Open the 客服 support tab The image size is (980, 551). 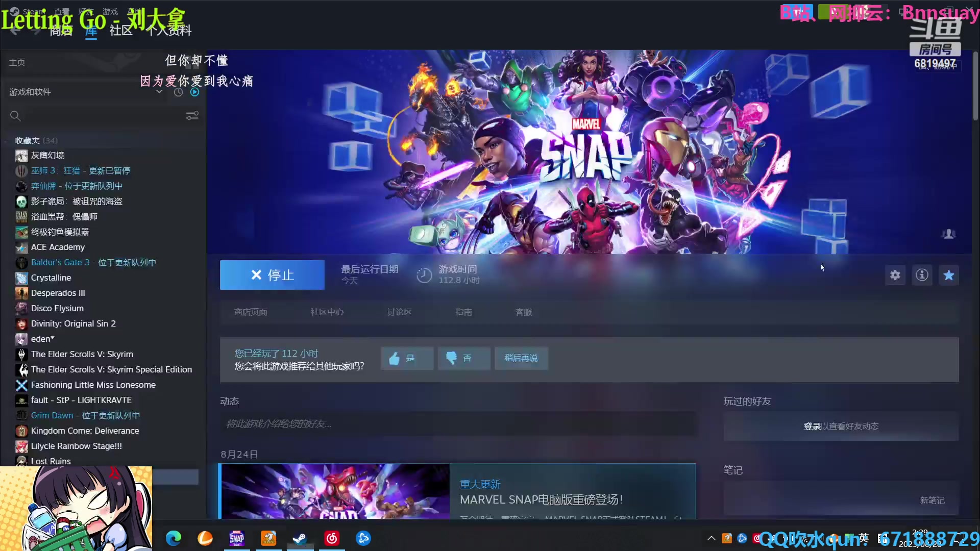coord(524,312)
